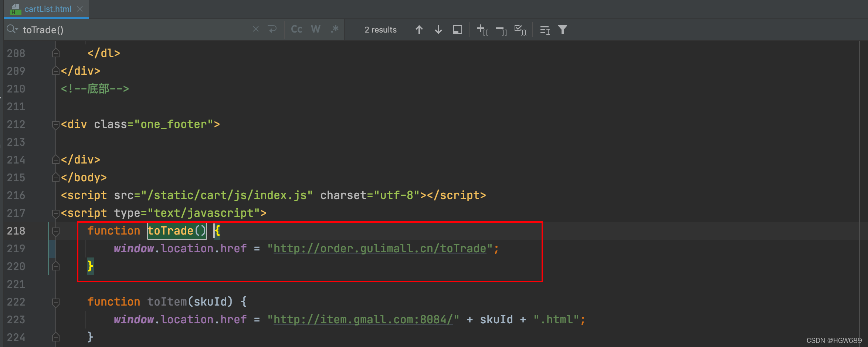Click the "text/javascript" type value
This screenshot has height=347, width=868.
(204, 213)
